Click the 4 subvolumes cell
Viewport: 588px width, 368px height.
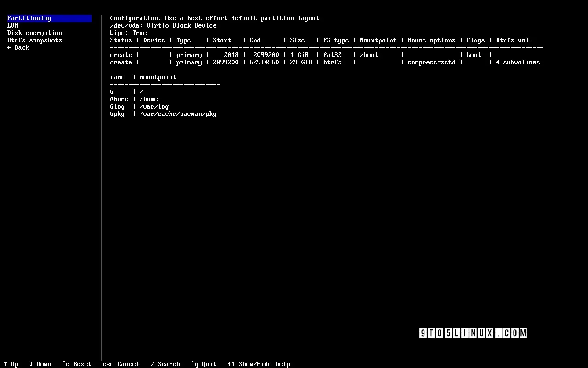518,63
